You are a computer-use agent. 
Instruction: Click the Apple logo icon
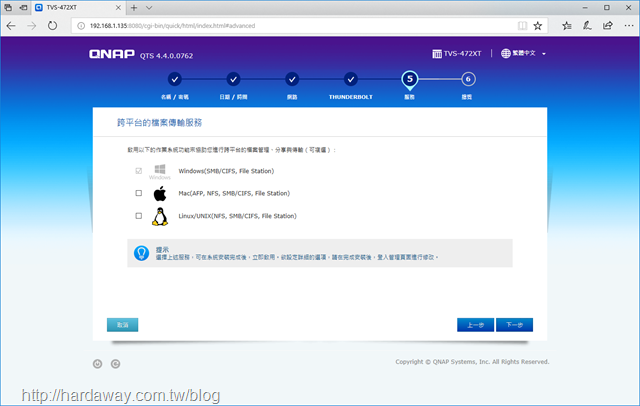click(x=160, y=193)
